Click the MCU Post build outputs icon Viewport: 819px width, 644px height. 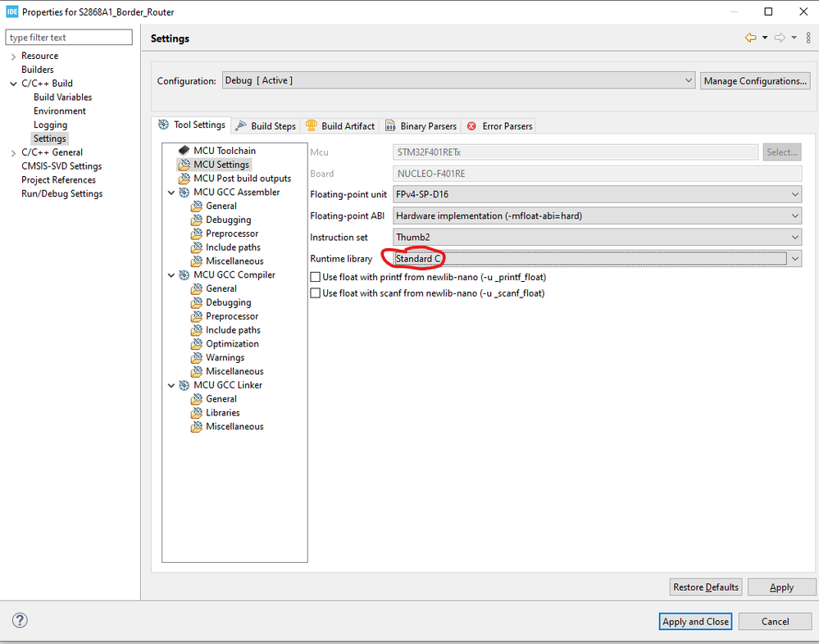(x=184, y=178)
